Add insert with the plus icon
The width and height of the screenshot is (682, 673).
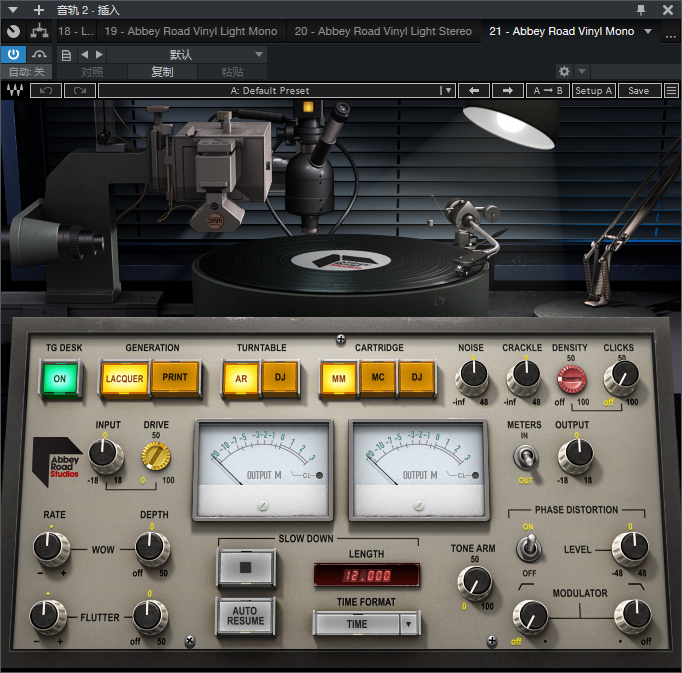(39, 10)
